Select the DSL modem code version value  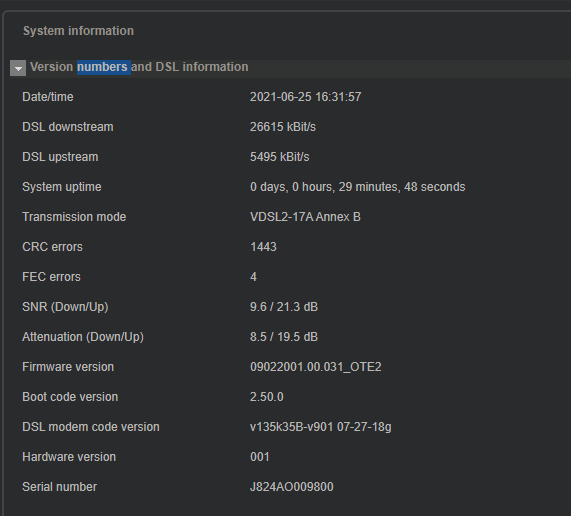(x=320, y=427)
